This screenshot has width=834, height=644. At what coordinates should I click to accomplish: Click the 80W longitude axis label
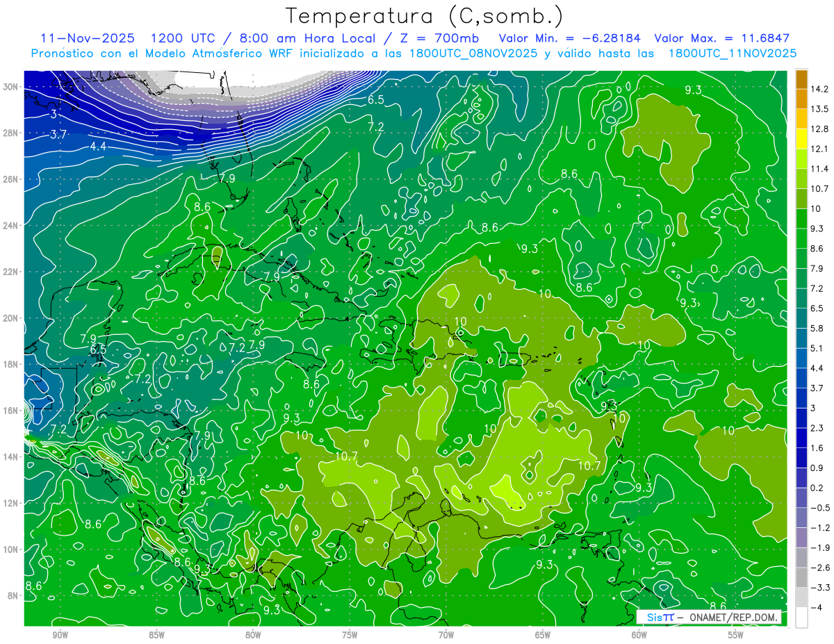click(x=253, y=635)
